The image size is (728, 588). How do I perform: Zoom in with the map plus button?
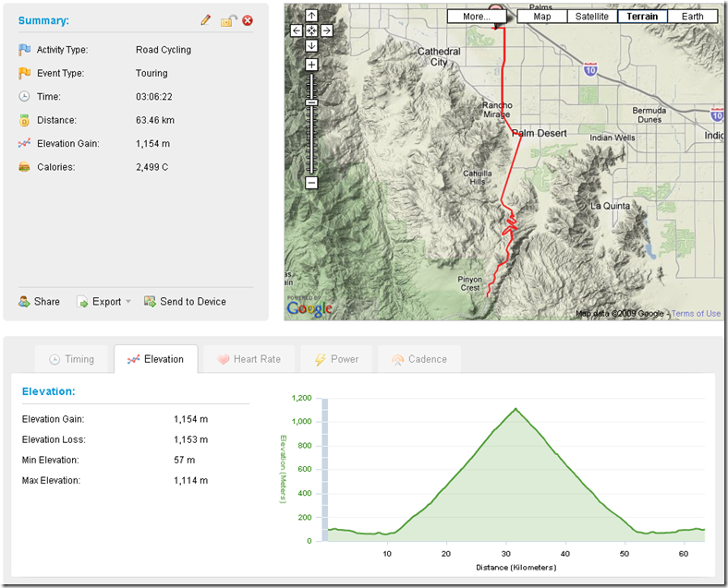[x=311, y=65]
